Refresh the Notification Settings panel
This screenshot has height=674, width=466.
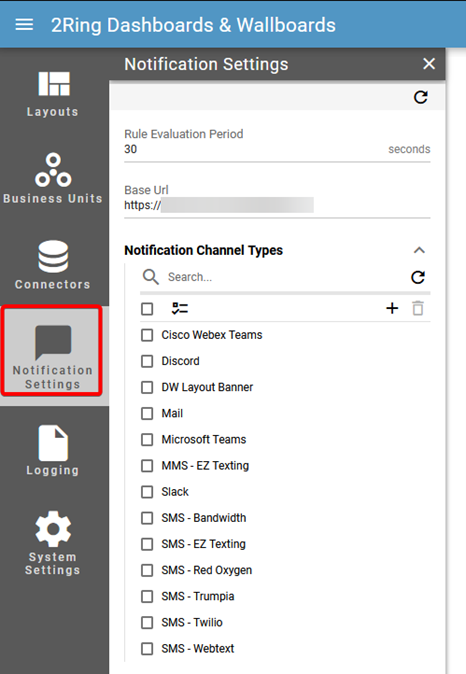click(420, 97)
